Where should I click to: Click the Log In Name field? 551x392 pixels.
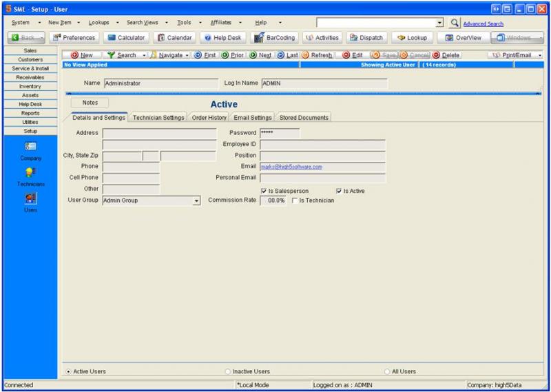click(x=324, y=83)
